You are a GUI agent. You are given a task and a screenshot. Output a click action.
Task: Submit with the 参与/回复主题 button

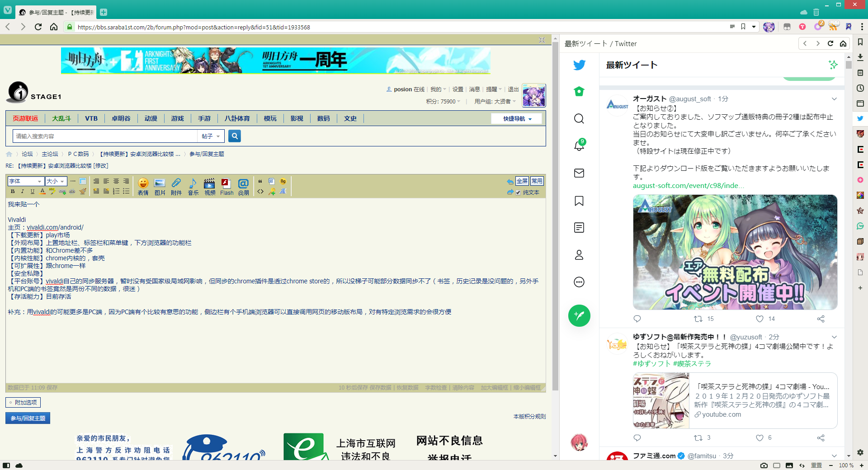pyautogui.click(x=28, y=418)
